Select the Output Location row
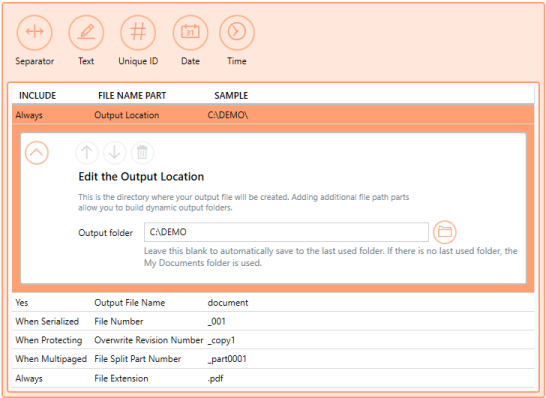Viewport: 546px width, 398px height. click(x=273, y=115)
